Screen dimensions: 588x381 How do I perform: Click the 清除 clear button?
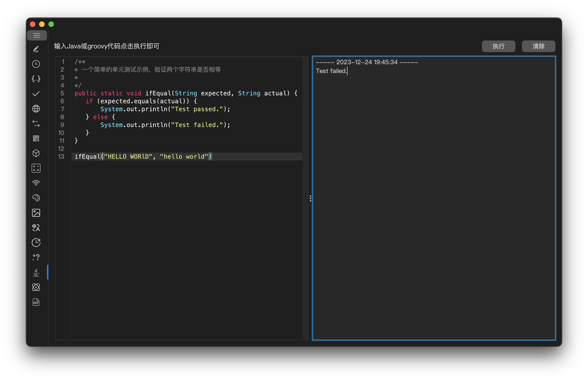[x=538, y=46]
